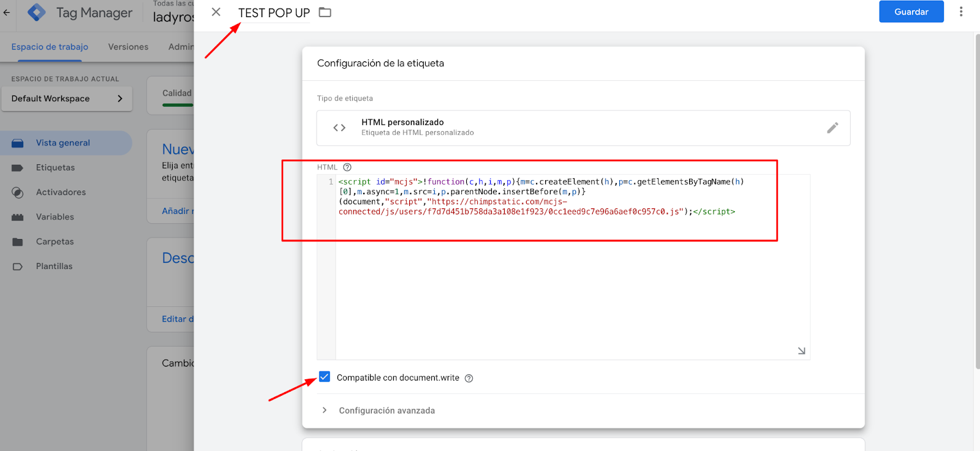The image size is (980, 451).
Task: Open help icon next to document.write option
Action: tap(469, 378)
